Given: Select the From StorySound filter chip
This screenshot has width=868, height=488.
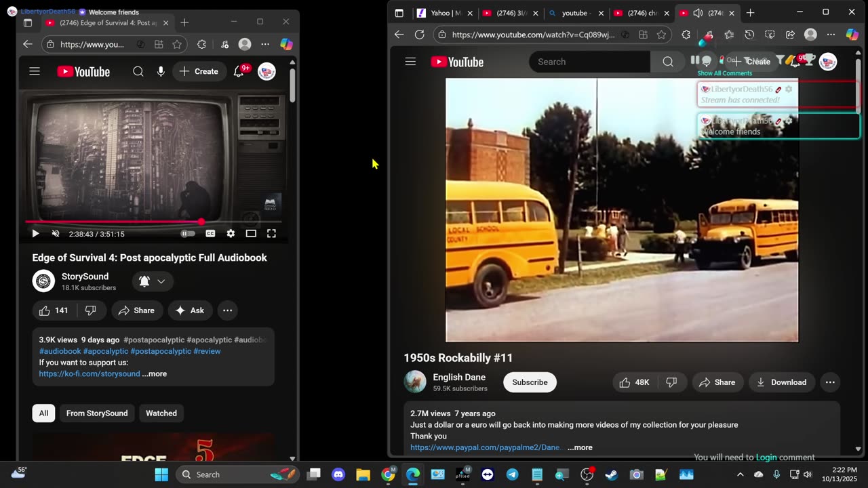Looking at the screenshot, I should point(97,413).
